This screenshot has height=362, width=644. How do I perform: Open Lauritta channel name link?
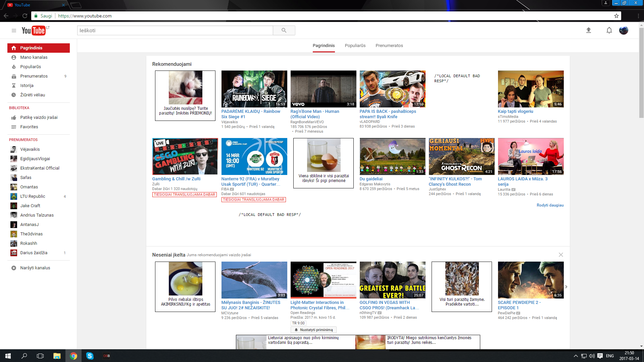tap(504, 189)
